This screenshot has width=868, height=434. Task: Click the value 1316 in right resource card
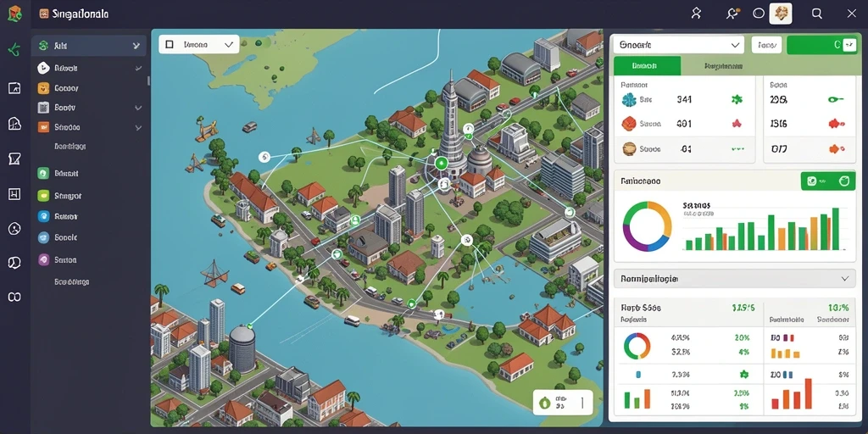(x=779, y=125)
